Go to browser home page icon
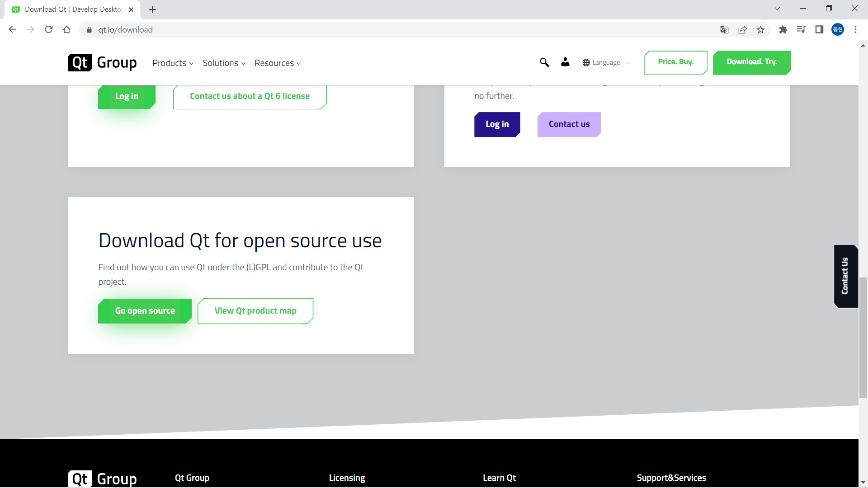The image size is (868, 488). (67, 30)
